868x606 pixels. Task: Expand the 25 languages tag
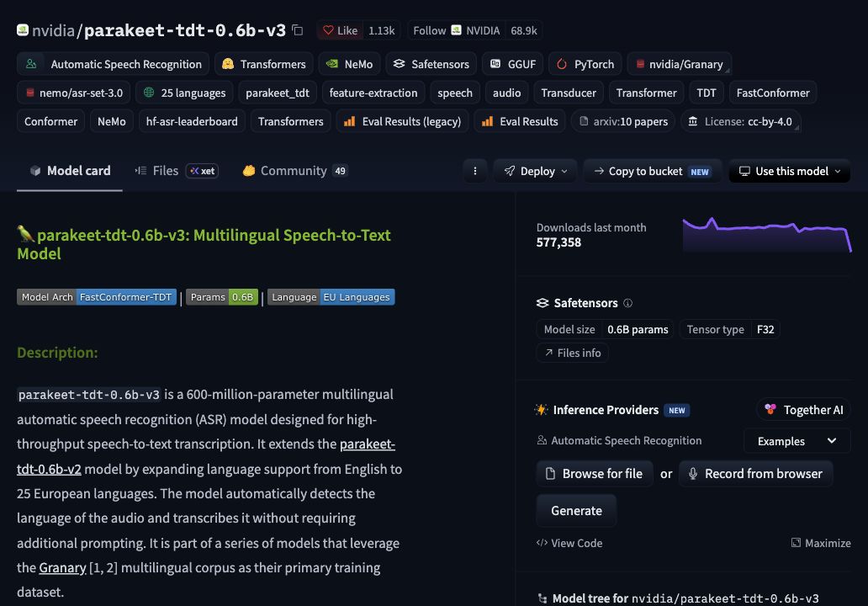(184, 93)
